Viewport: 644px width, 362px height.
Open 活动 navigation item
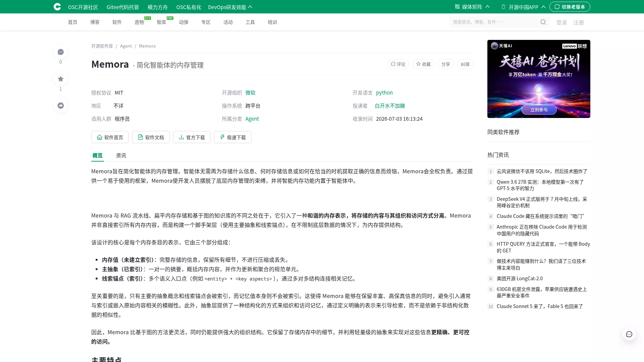228,22
